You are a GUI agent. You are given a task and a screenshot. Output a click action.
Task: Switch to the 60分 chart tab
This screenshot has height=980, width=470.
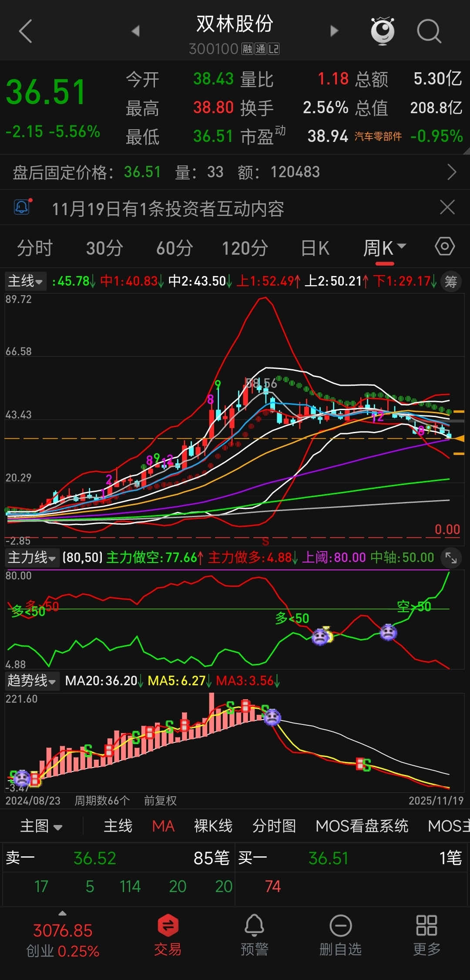point(175,248)
